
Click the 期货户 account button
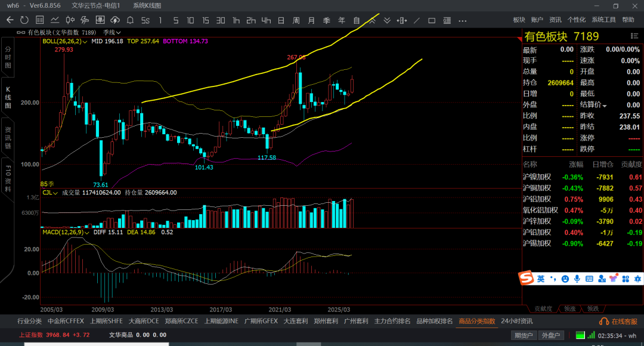click(524, 335)
